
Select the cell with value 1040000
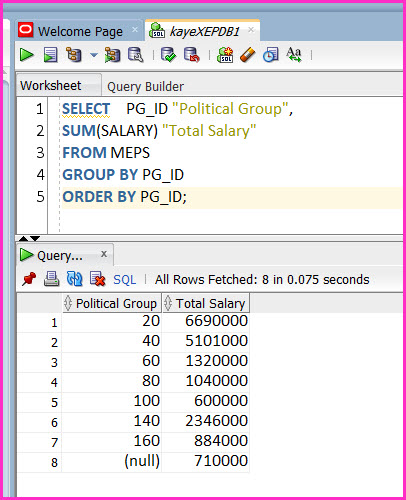click(x=206, y=381)
